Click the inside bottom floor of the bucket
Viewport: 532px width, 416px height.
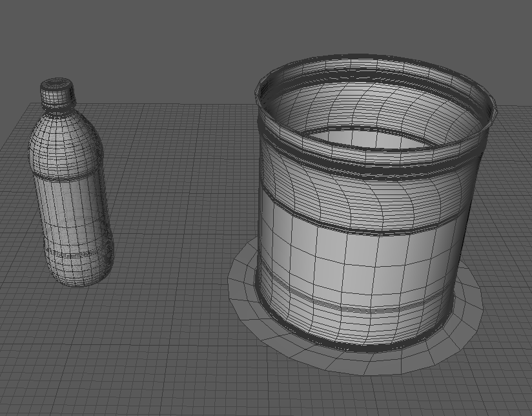362,139
